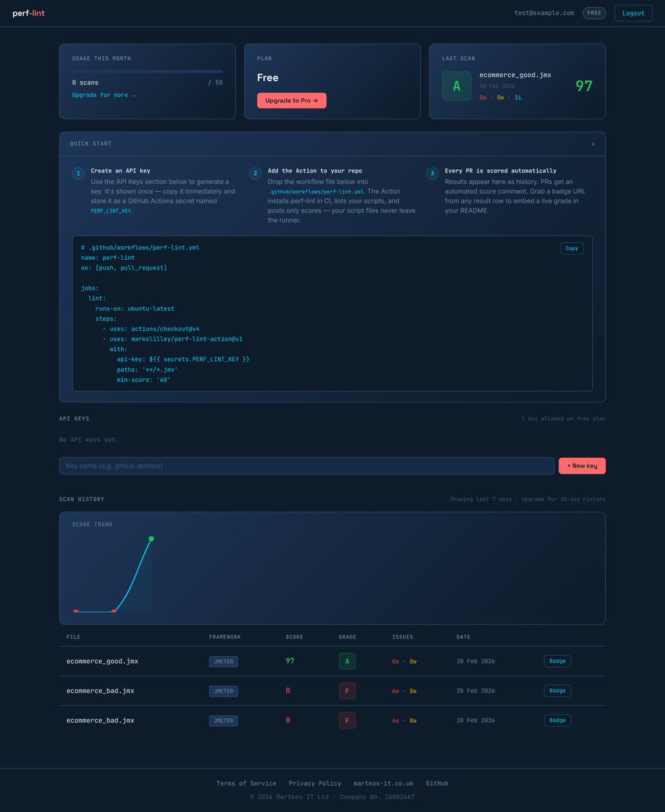Click step 2 circle icon
Image resolution: width=665 pixels, height=812 pixels.
tap(256, 174)
